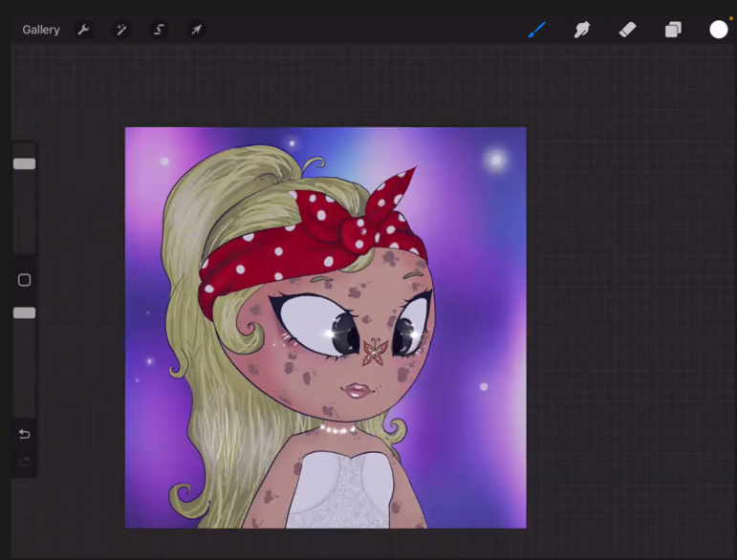Screen dimensions: 737x560
Task: Open the Layers panel
Action: tap(673, 30)
